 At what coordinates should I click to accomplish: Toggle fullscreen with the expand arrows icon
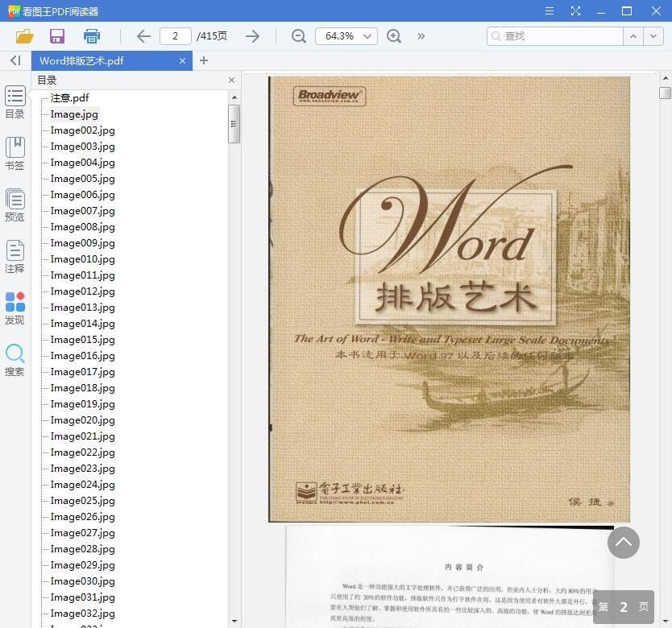click(575, 11)
